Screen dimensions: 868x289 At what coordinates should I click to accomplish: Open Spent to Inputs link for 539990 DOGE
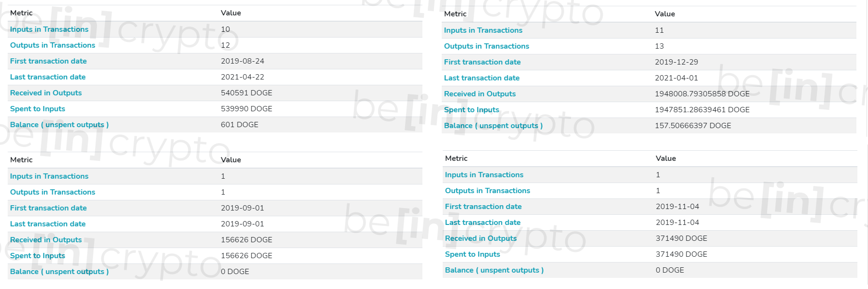click(x=38, y=109)
